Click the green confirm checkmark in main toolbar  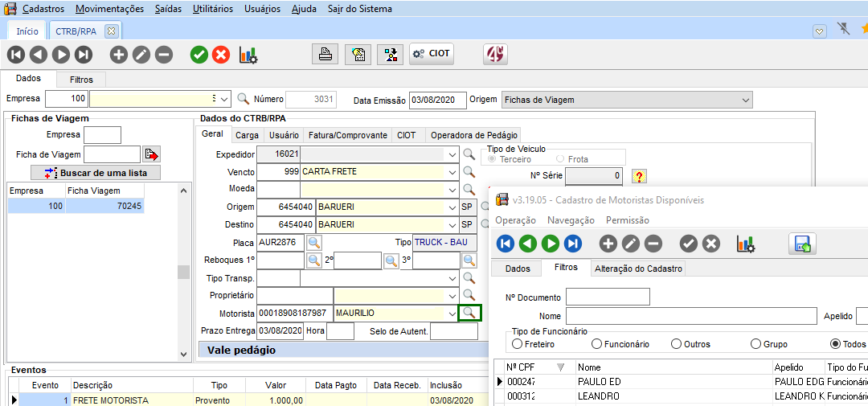199,55
